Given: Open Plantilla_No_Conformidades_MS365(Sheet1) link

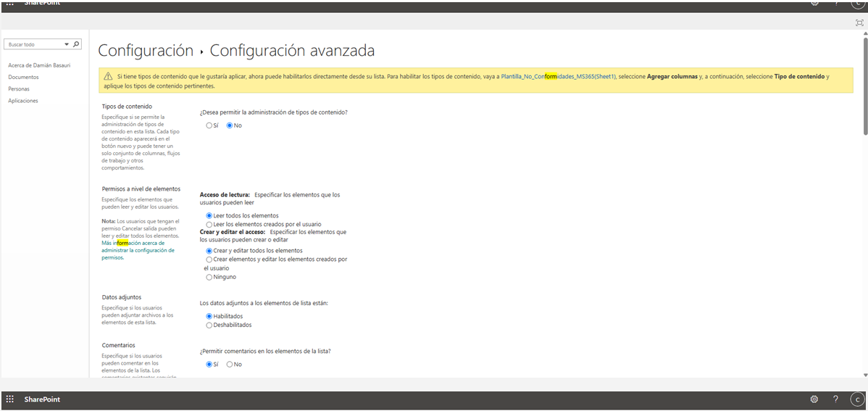Looking at the screenshot, I should point(558,77).
